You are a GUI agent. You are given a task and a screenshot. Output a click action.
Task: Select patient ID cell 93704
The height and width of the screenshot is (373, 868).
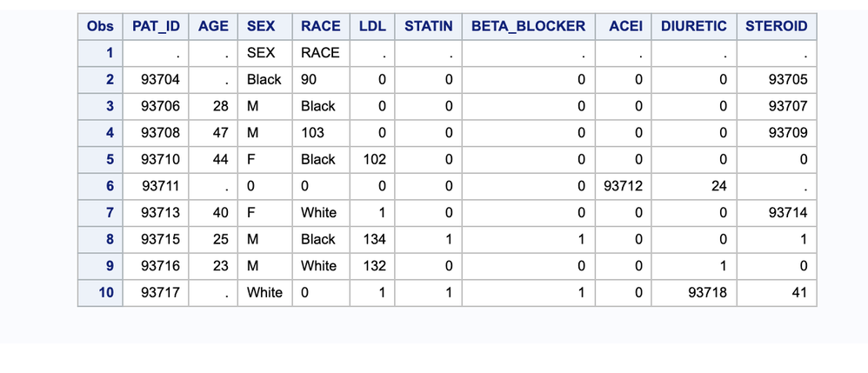click(x=156, y=80)
